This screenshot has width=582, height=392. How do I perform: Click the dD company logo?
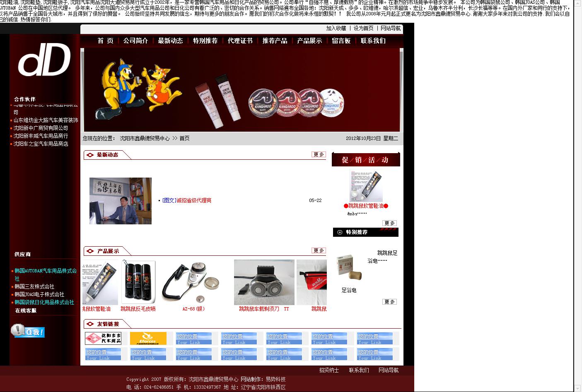[44, 60]
